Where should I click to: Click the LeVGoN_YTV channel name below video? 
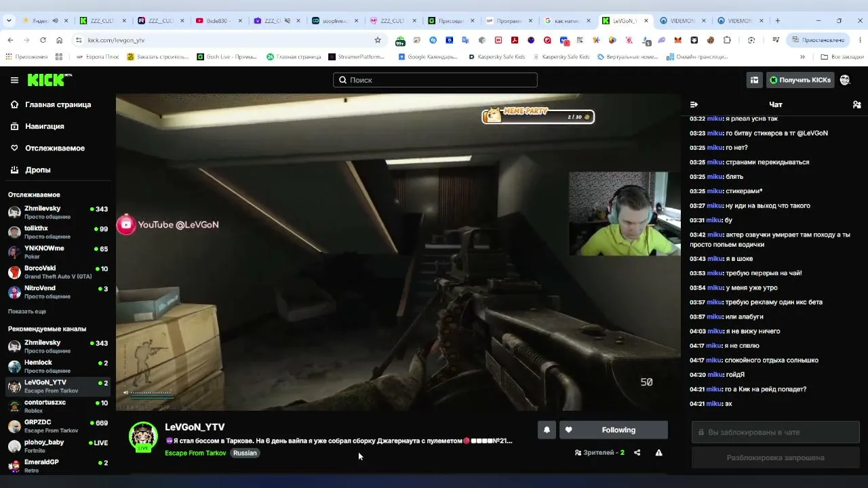pos(195,427)
